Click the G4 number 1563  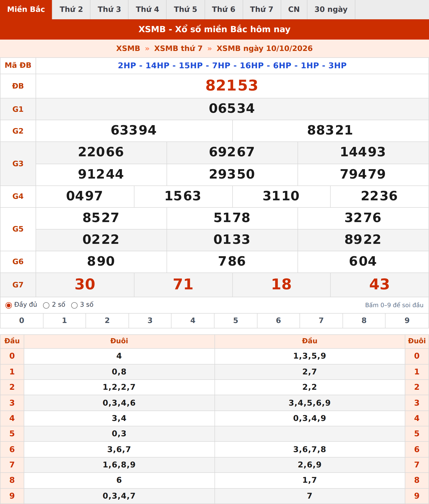(x=183, y=196)
